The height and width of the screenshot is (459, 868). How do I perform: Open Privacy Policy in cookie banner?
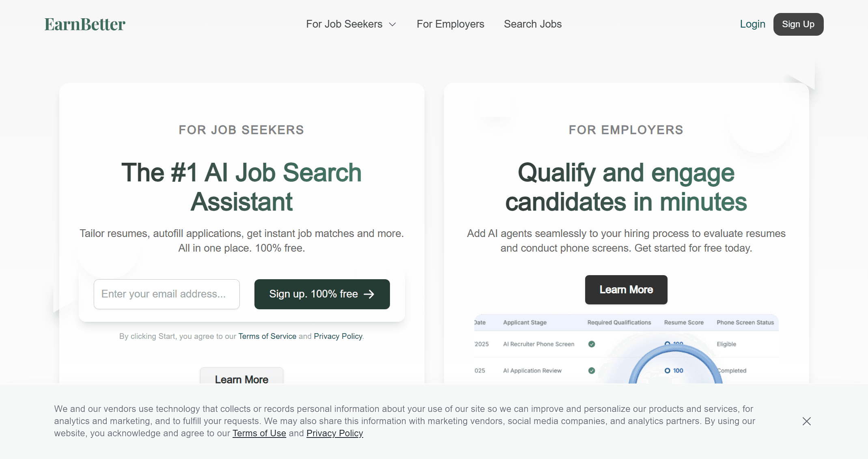pos(334,433)
